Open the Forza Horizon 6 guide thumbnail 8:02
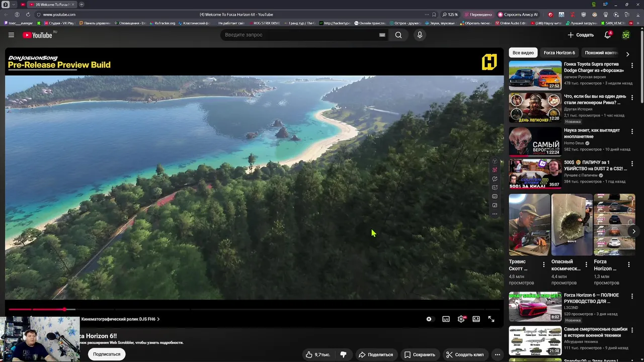Viewport: 644px width, 362px height. coord(535,306)
